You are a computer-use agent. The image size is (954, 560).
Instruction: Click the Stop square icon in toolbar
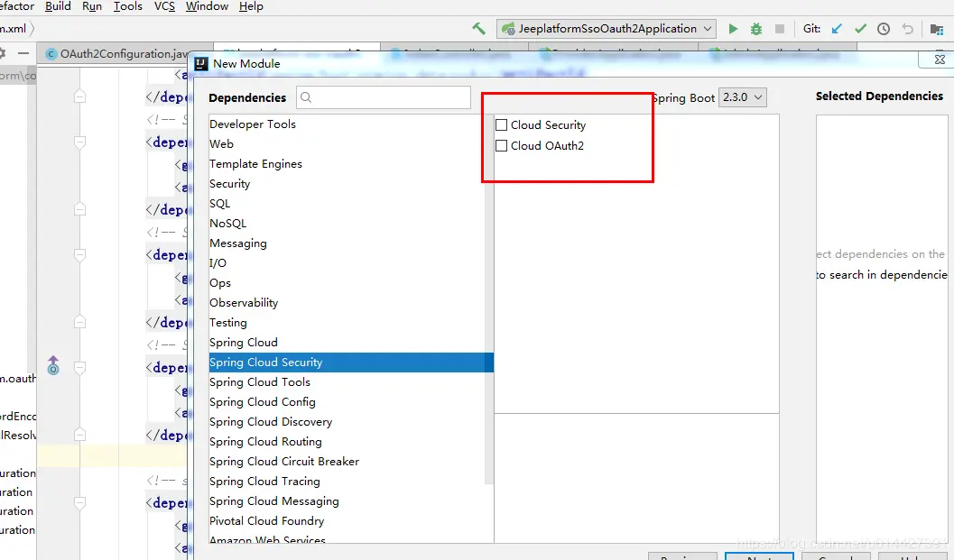(780, 29)
